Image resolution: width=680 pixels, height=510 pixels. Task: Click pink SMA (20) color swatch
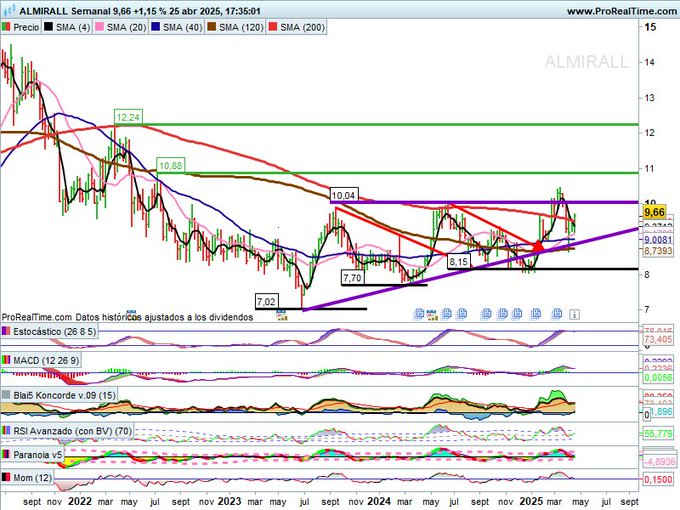pos(100,27)
